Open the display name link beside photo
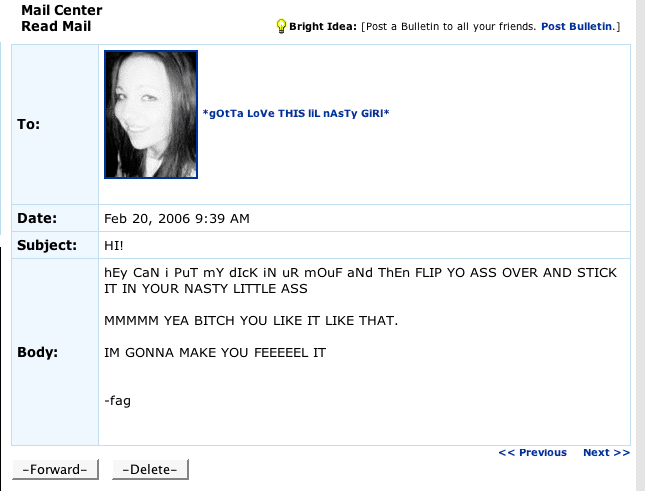 coord(296,113)
